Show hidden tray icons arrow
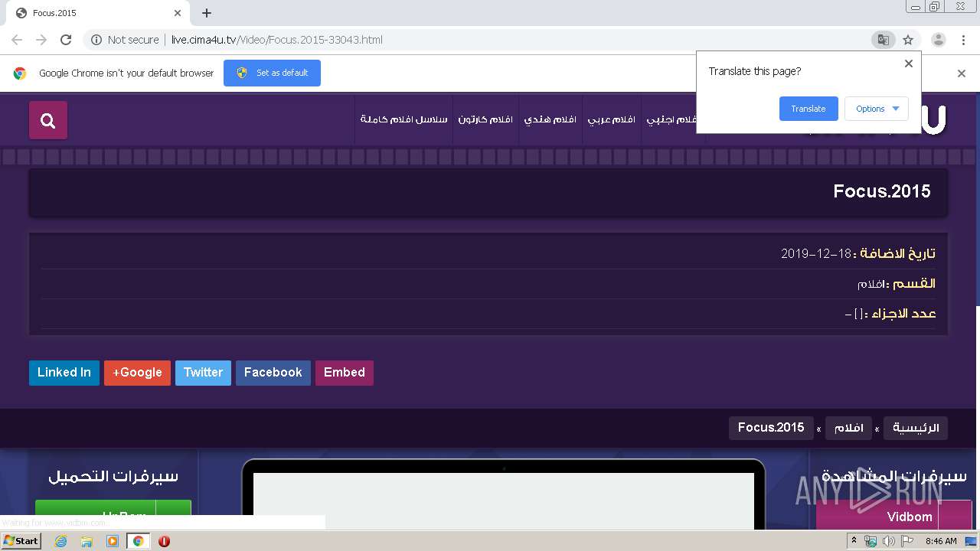 [x=854, y=541]
